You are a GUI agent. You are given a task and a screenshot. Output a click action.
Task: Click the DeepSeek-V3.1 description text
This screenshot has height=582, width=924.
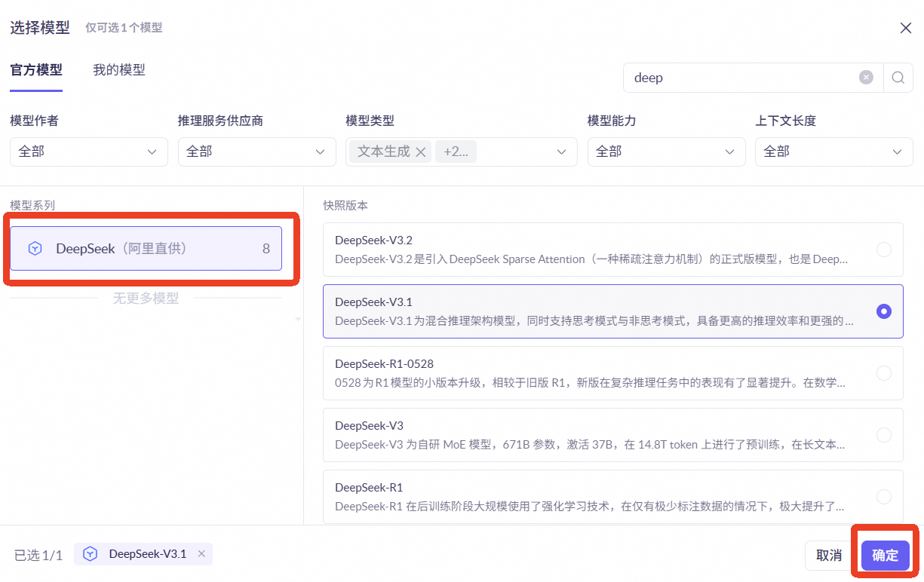pyautogui.click(x=594, y=320)
